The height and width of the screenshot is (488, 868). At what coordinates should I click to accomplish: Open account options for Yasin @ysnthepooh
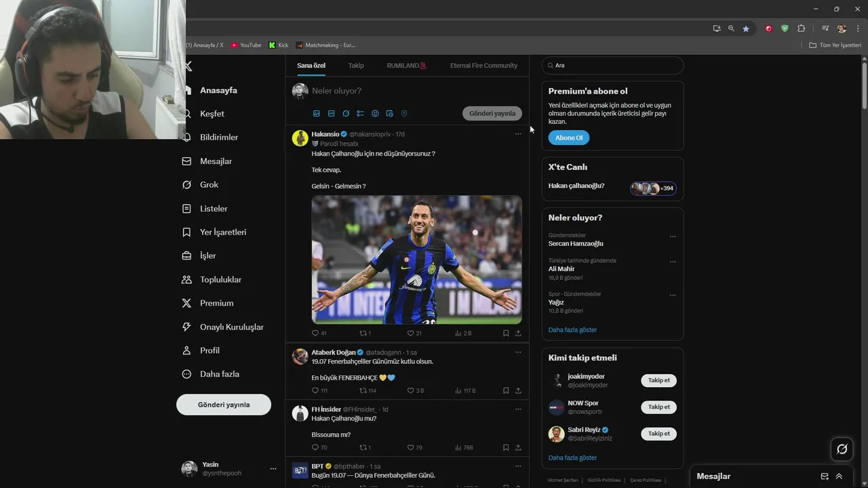tap(273, 469)
